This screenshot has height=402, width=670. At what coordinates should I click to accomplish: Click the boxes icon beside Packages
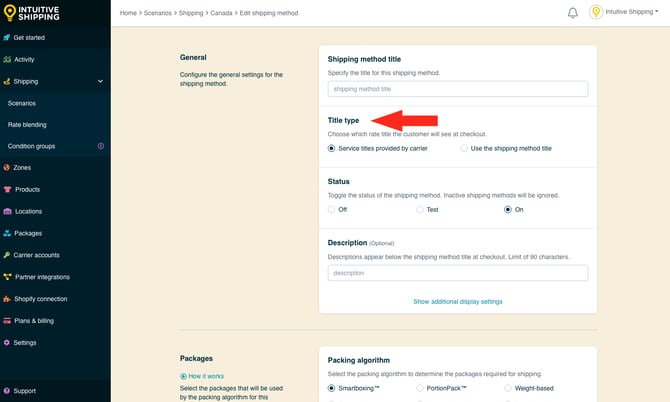click(7, 233)
